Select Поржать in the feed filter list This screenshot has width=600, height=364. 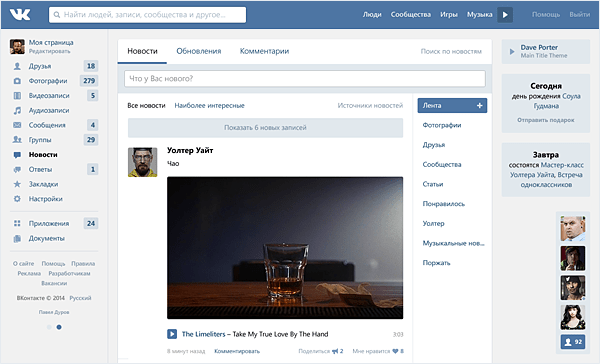(x=436, y=263)
